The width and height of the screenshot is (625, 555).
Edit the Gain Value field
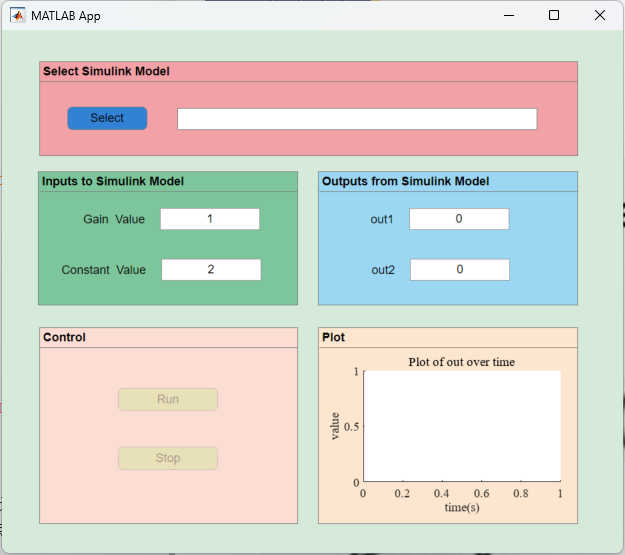click(210, 219)
